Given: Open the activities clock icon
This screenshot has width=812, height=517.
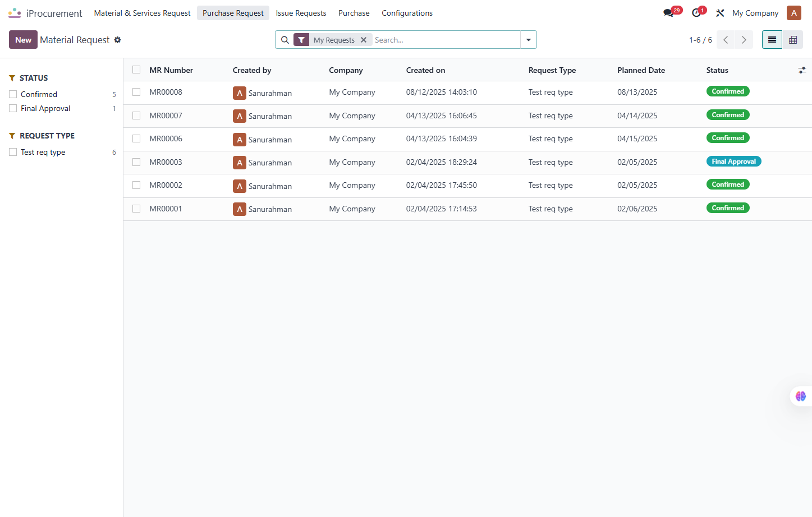Looking at the screenshot, I should click(696, 13).
